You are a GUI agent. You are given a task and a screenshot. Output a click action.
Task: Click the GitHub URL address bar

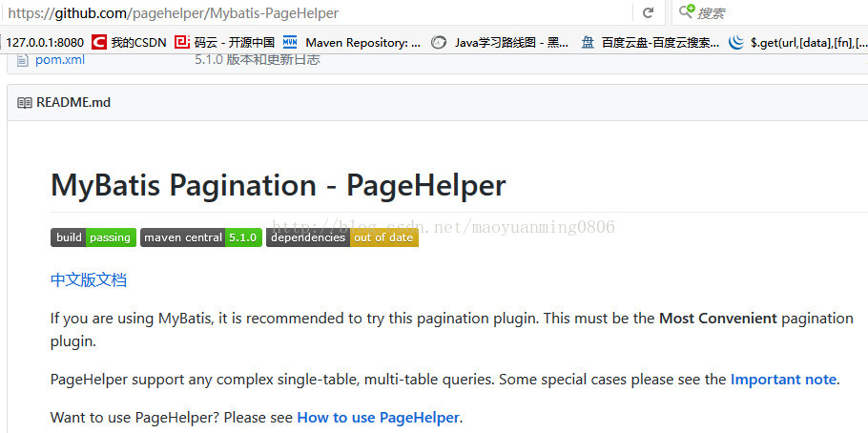316,12
